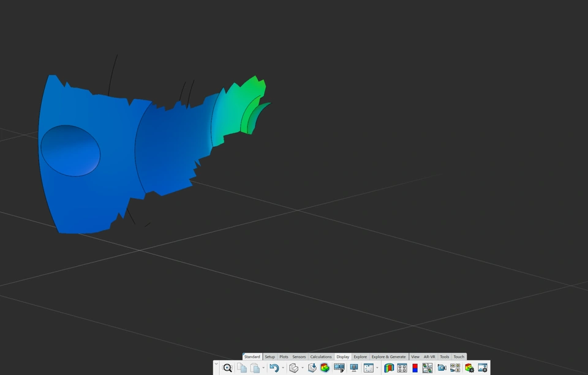This screenshot has height=375, width=588.
Task: Click the video camera icon
Action: 442,368
